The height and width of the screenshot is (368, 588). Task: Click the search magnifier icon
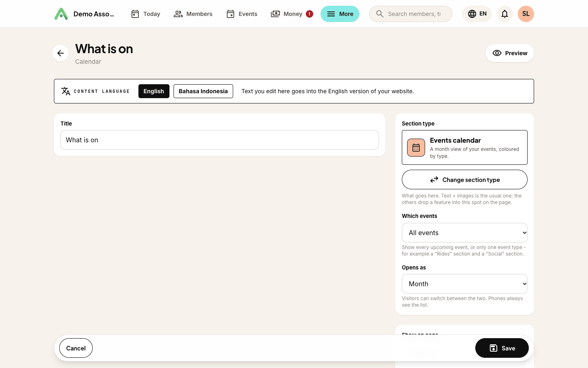pyautogui.click(x=380, y=14)
